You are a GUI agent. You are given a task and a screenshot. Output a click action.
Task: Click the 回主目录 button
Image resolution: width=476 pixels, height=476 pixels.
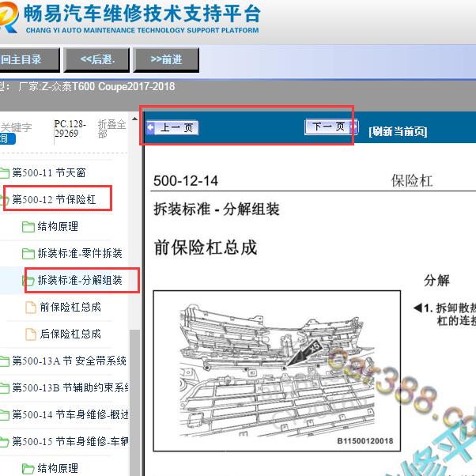click(x=29, y=59)
